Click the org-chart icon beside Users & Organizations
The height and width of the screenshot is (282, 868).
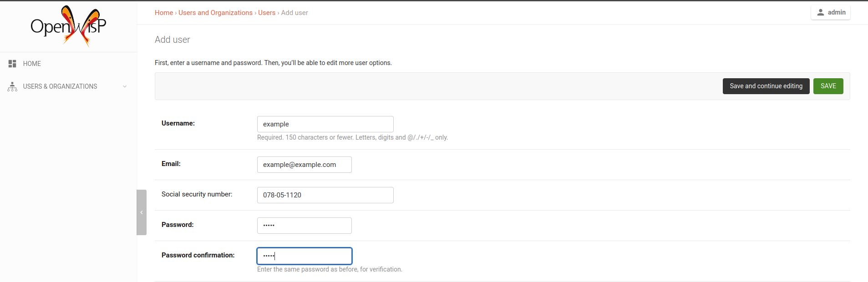12,86
